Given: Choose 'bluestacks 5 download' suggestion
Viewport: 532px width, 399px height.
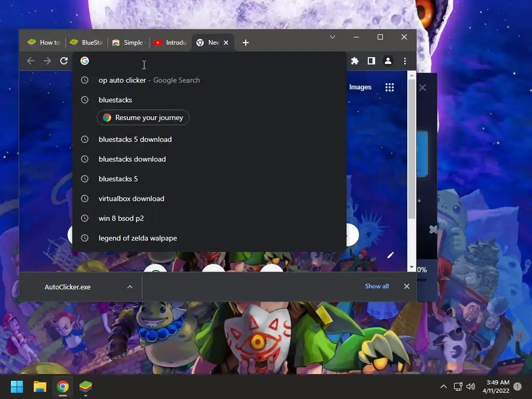Looking at the screenshot, I should click(209, 139).
